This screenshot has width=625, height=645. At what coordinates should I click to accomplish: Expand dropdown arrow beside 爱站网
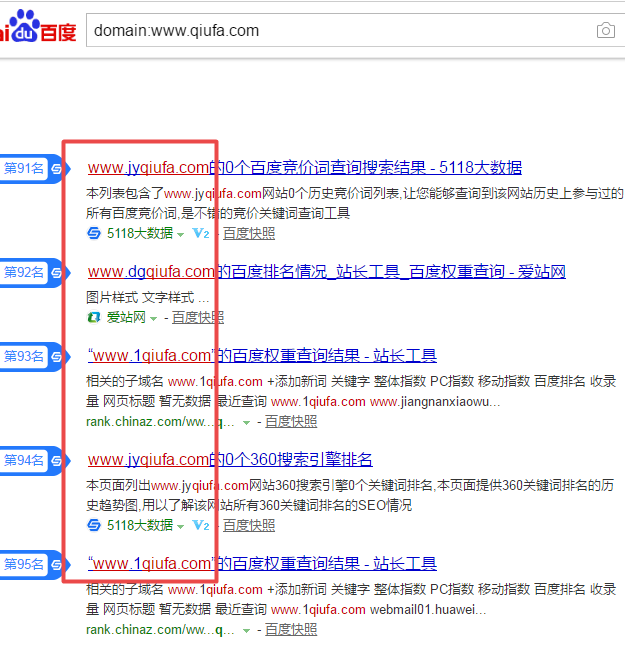[153, 319]
